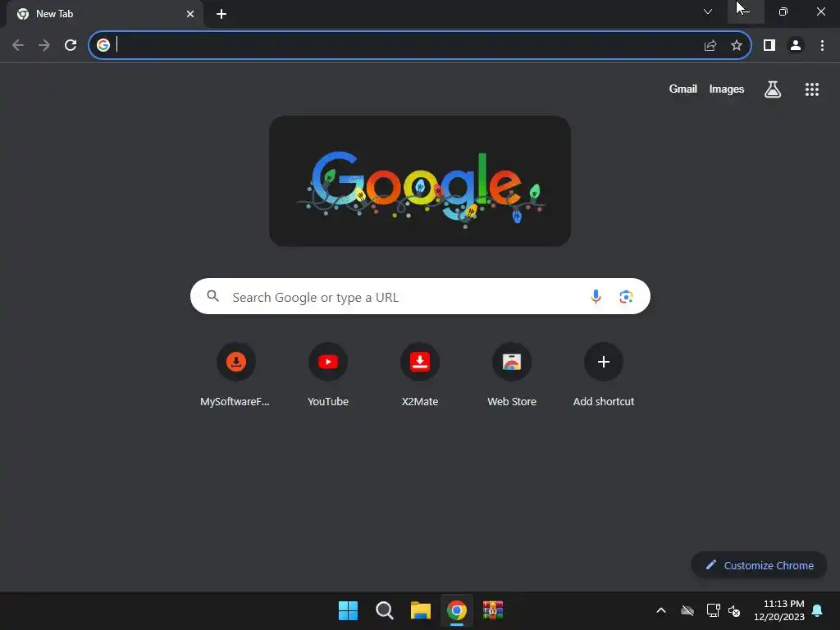Open the Web Store shortcut
This screenshot has height=630, width=840.
pos(512,375)
